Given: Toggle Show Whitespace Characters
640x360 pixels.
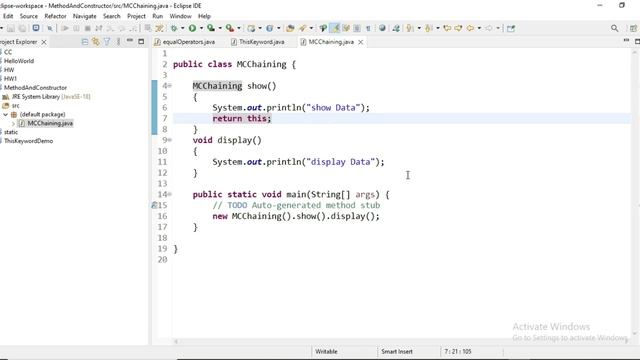Looking at the screenshot, I should tap(368, 28).
